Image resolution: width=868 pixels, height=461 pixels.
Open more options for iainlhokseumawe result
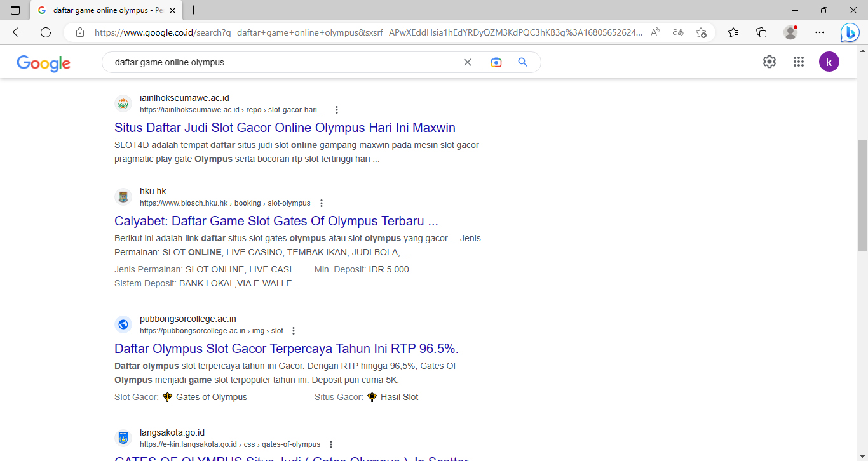point(337,110)
